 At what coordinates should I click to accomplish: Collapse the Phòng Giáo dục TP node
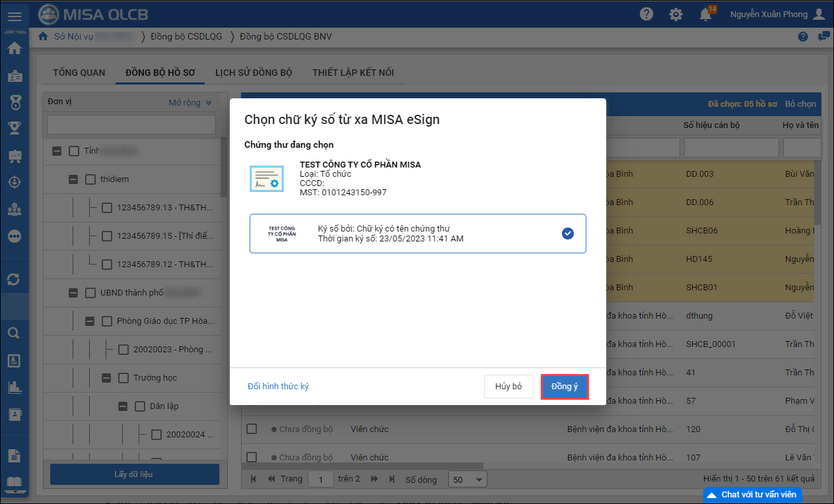(90, 321)
